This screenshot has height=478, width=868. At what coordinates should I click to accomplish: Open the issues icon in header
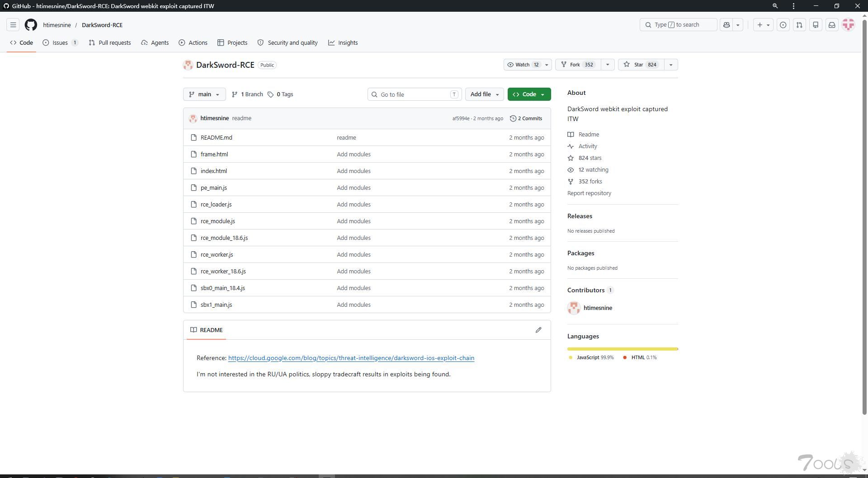click(x=783, y=25)
